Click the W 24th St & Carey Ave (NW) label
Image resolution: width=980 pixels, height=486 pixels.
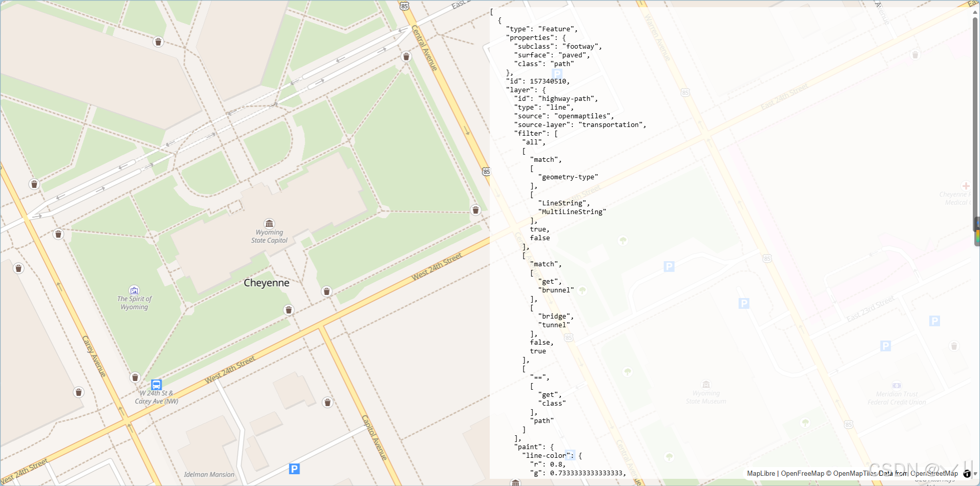[x=157, y=397]
